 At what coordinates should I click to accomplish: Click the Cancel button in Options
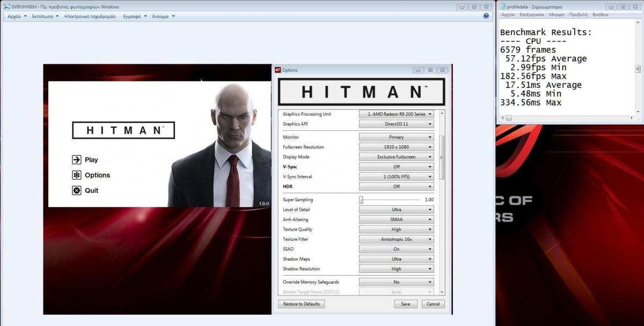coord(433,304)
